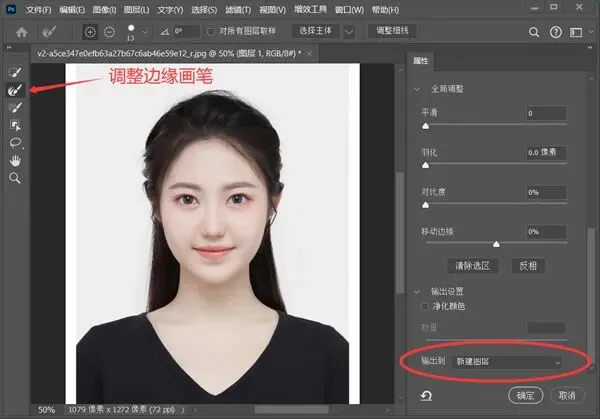Select the Object Selection tool

tap(15, 125)
